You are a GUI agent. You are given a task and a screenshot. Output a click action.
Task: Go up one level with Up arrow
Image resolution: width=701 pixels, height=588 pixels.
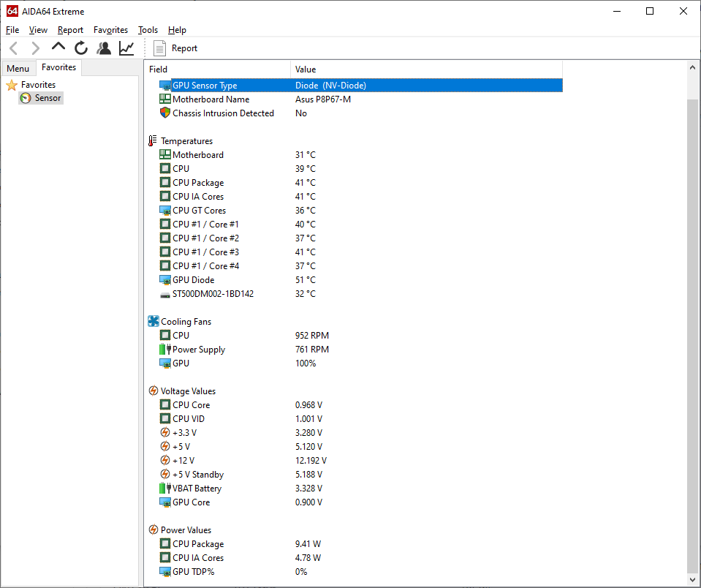tap(58, 48)
